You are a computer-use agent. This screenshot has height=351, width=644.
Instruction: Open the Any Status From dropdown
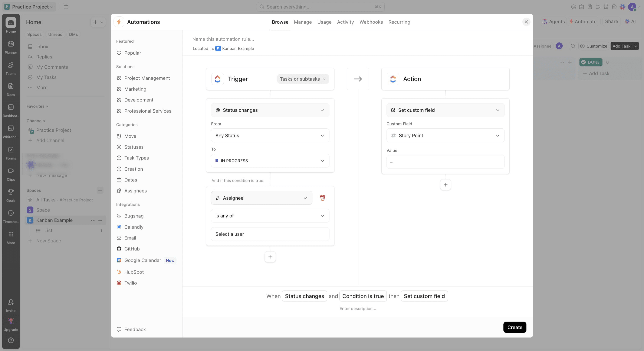[270, 135]
